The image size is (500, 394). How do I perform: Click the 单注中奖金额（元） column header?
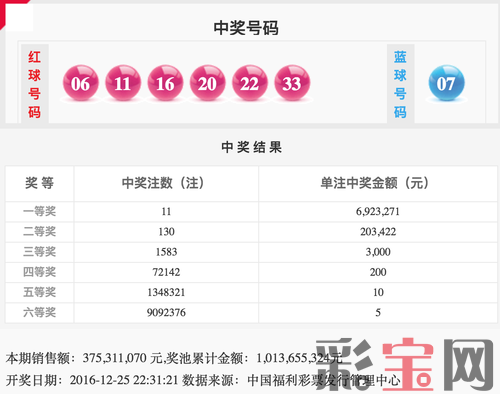point(374,183)
